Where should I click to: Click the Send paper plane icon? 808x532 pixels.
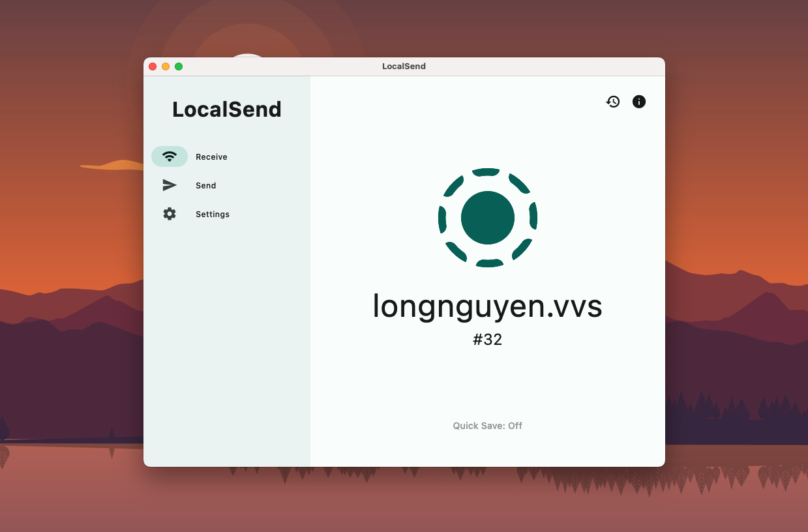(170, 185)
